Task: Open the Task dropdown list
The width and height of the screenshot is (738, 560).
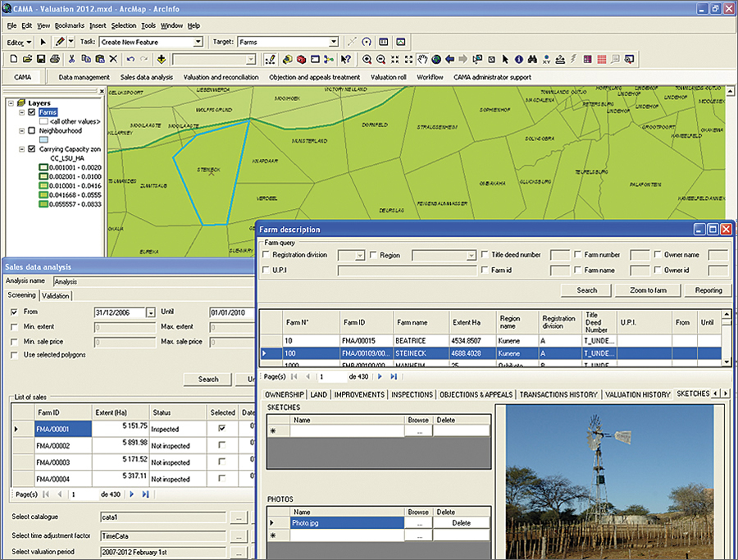Action: (198, 42)
